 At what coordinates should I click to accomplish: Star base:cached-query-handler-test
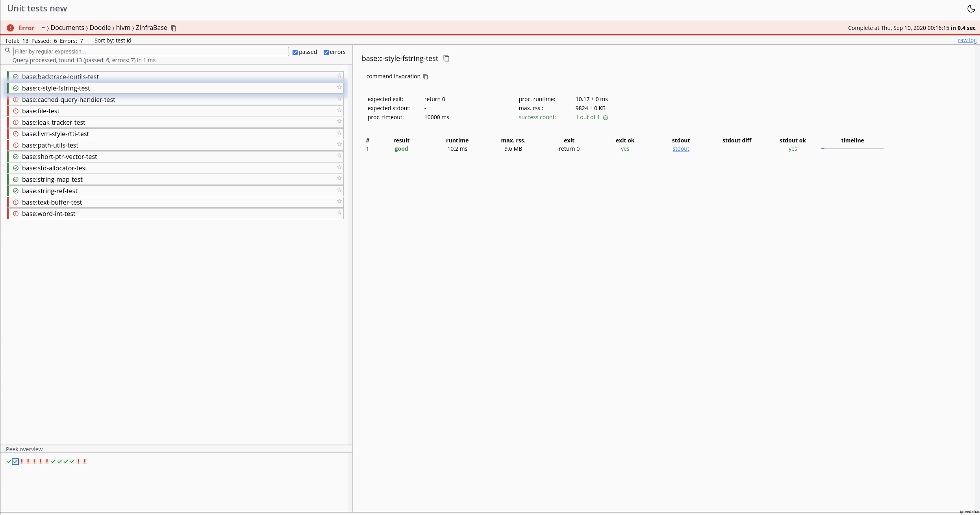339,98
